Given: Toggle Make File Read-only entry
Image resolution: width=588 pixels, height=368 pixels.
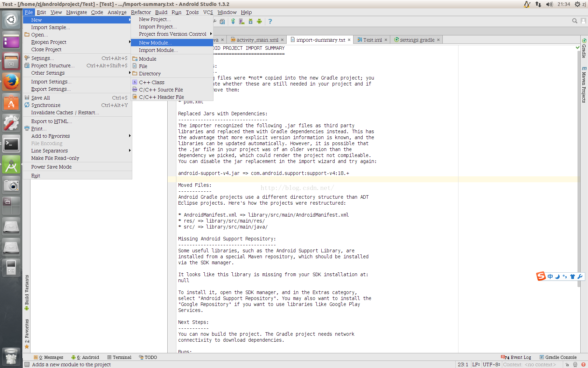Looking at the screenshot, I should tap(77, 158).
